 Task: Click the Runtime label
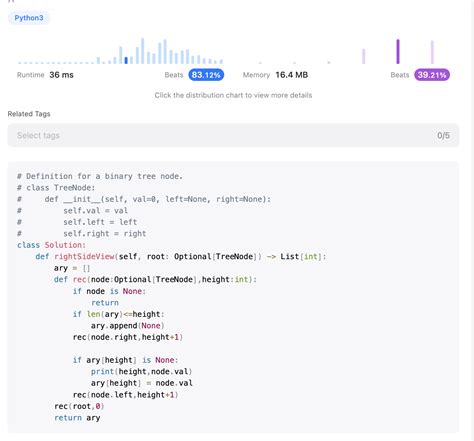tap(31, 75)
